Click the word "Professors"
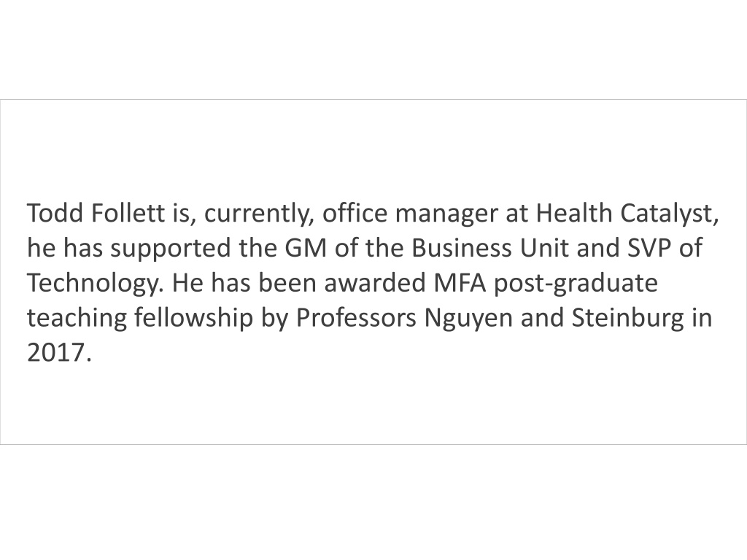The width and height of the screenshot is (747, 560). click(356, 318)
